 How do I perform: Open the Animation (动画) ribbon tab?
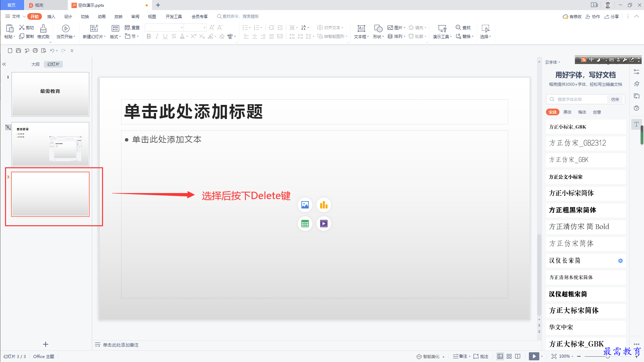tap(102, 16)
